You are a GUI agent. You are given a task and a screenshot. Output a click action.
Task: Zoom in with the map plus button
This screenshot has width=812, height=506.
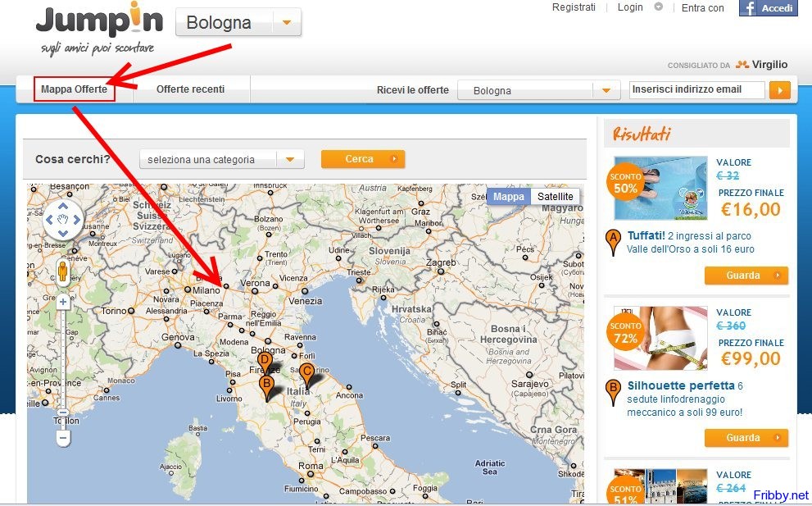(x=63, y=302)
